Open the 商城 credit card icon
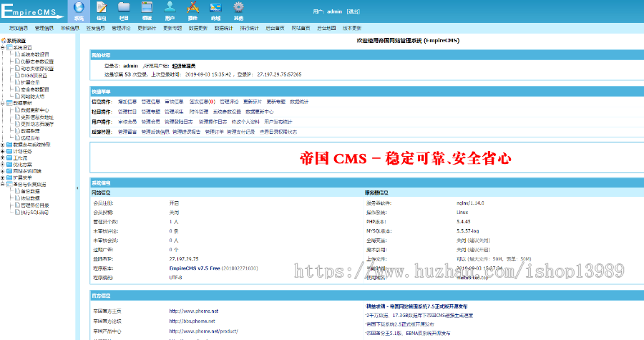This screenshot has height=340, width=644. tap(215, 7)
